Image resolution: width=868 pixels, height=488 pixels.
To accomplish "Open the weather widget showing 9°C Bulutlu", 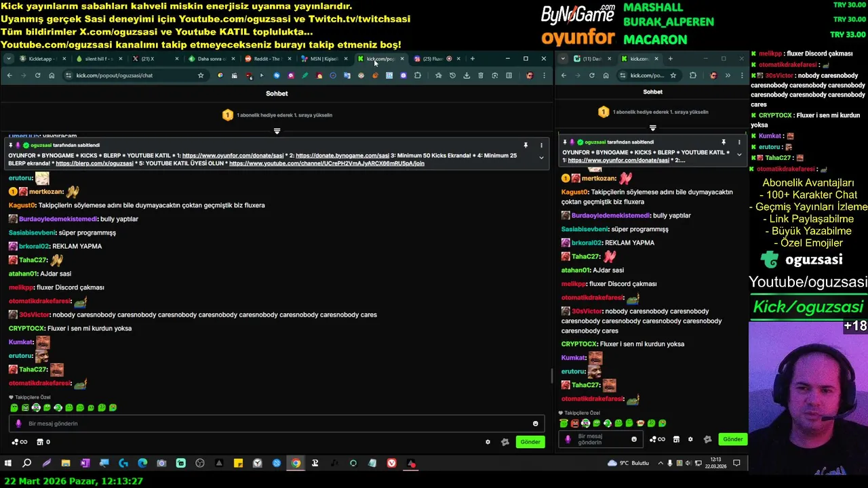I will coord(629,463).
